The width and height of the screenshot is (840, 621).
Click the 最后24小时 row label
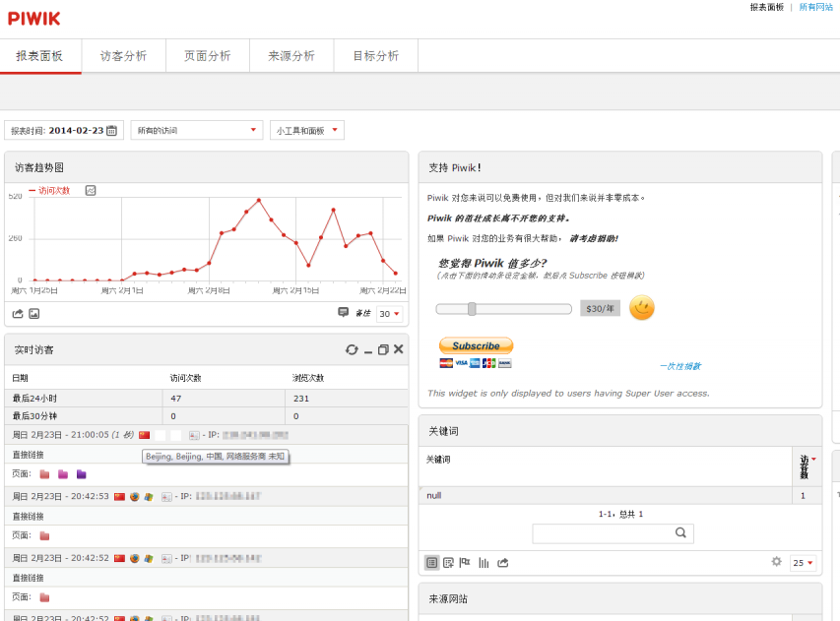pos(34,399)
